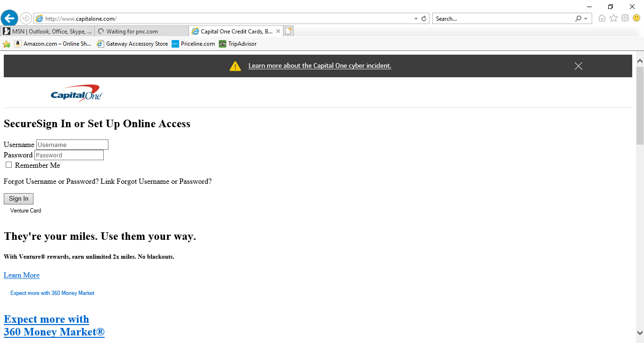
Task: Click the vertical scrollbar thumb
Action: tap(640, 106)
